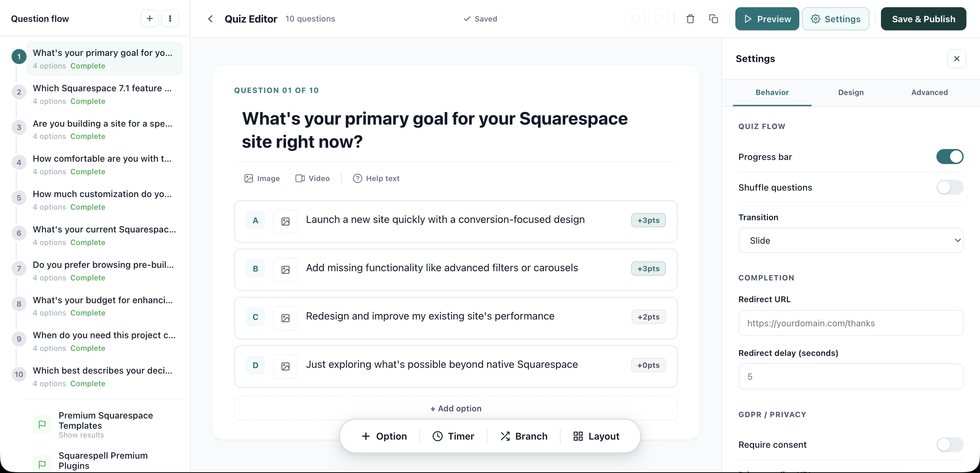Switch to the Behavior tab
Screen dimensions: 980x473
pos(772,92)
